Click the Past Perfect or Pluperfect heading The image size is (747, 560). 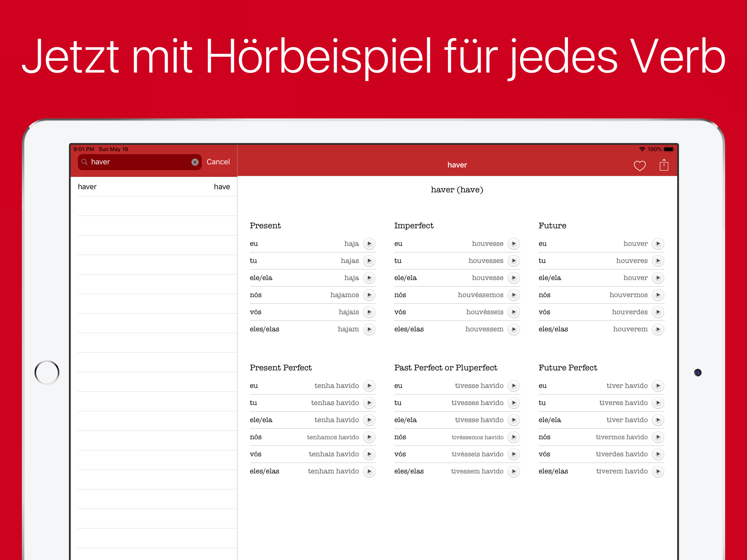(x=445, y=368)
